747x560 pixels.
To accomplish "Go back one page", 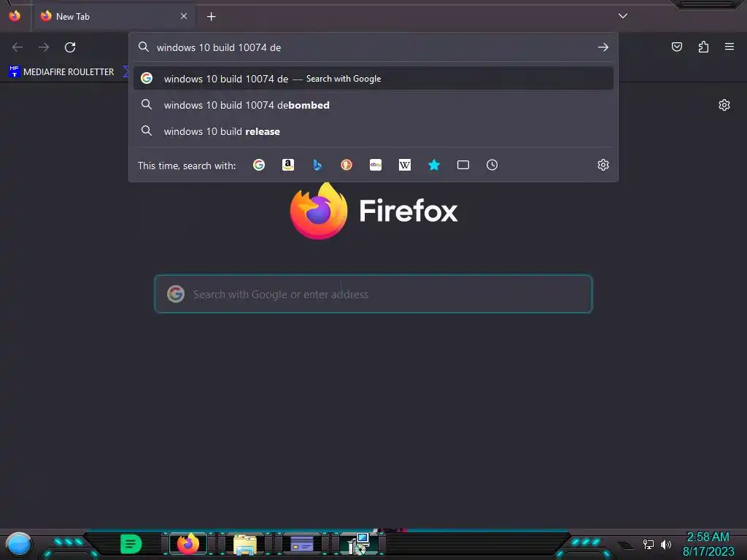I will pyautogui.click(x=18, y=47).
